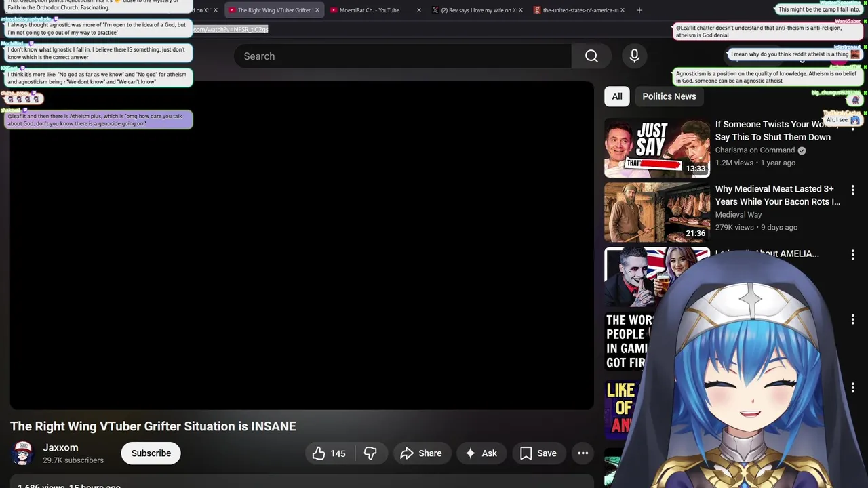868x488 pixels.
Task: Click the video title text
Action: [153, 426]
